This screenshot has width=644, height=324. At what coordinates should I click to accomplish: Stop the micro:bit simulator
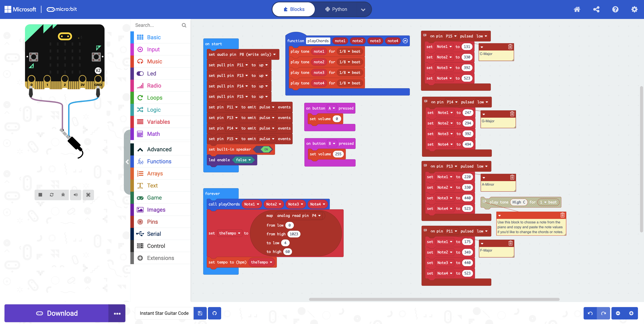coord(40,195)
